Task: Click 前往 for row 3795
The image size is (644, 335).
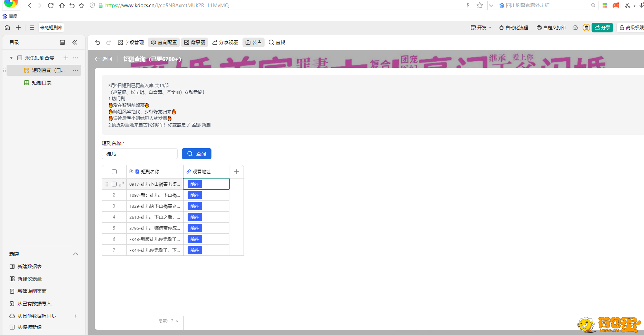Action: coord(195,228)
